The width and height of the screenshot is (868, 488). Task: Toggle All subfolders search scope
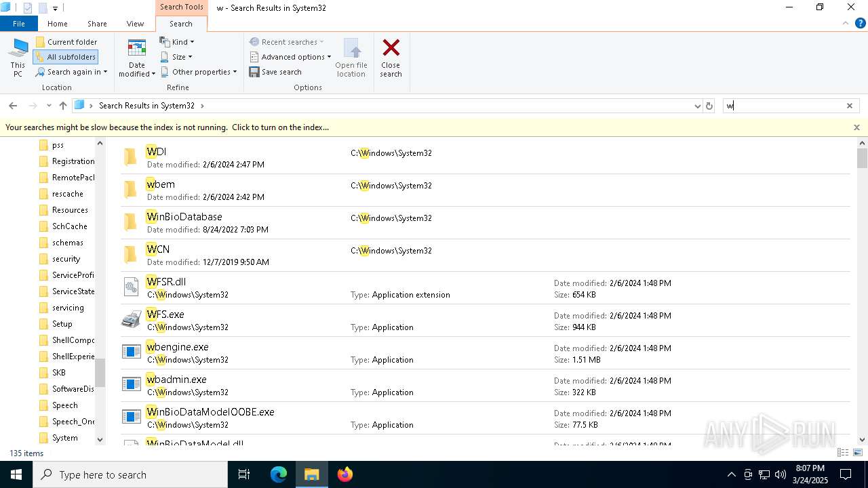[x=66, y=57]
